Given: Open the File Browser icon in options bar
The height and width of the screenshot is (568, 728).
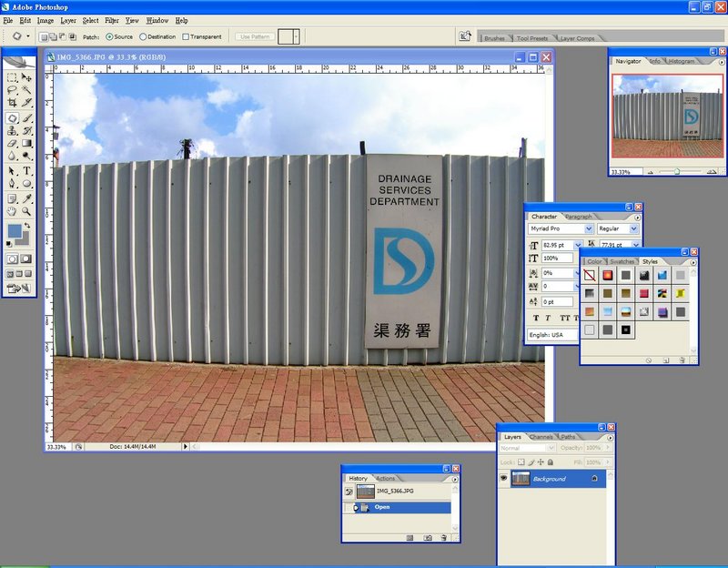Looking at the screenshot, I should pos(465,36).
